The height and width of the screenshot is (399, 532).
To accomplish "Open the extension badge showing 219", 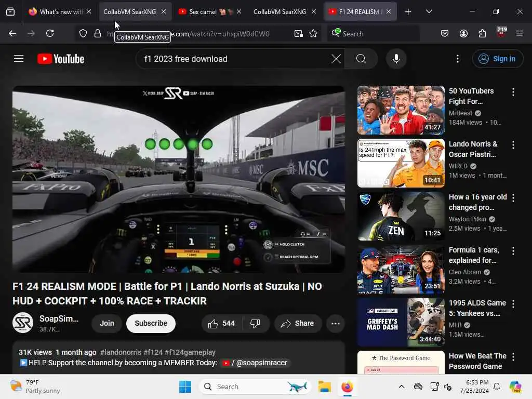I will coord(501,32).
